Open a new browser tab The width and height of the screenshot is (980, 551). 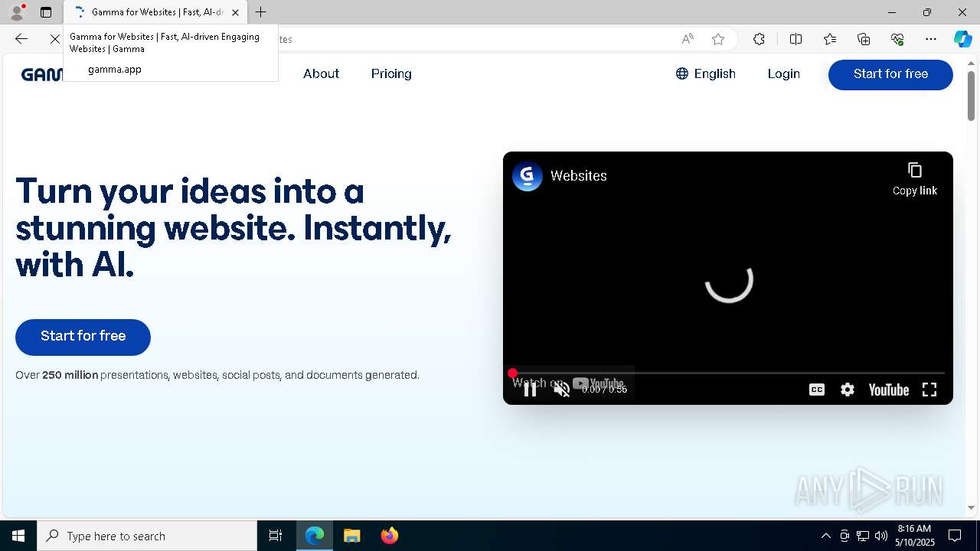pyautogui.click(x=261, y=12)
